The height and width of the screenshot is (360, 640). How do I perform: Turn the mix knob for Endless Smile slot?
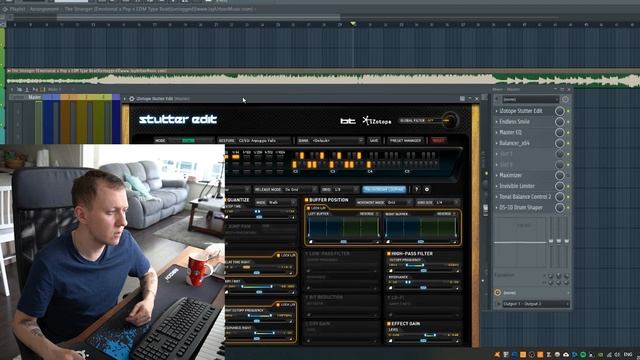560,122
